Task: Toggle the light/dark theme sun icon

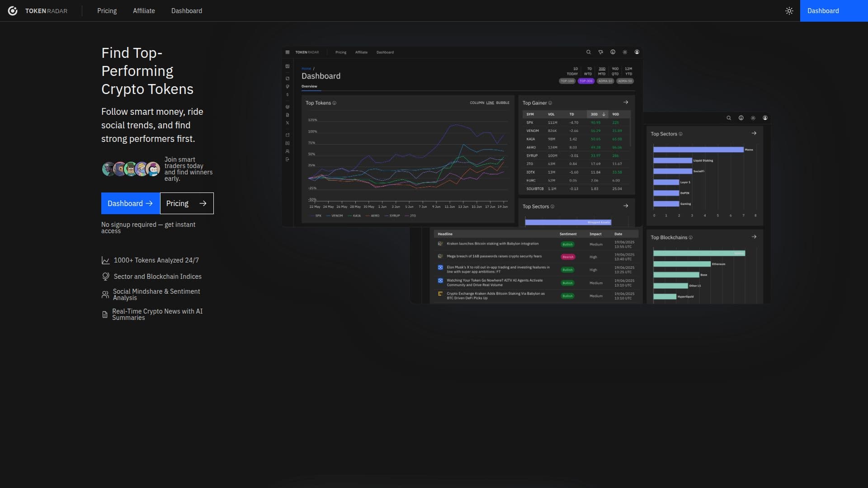Action: 789,11
